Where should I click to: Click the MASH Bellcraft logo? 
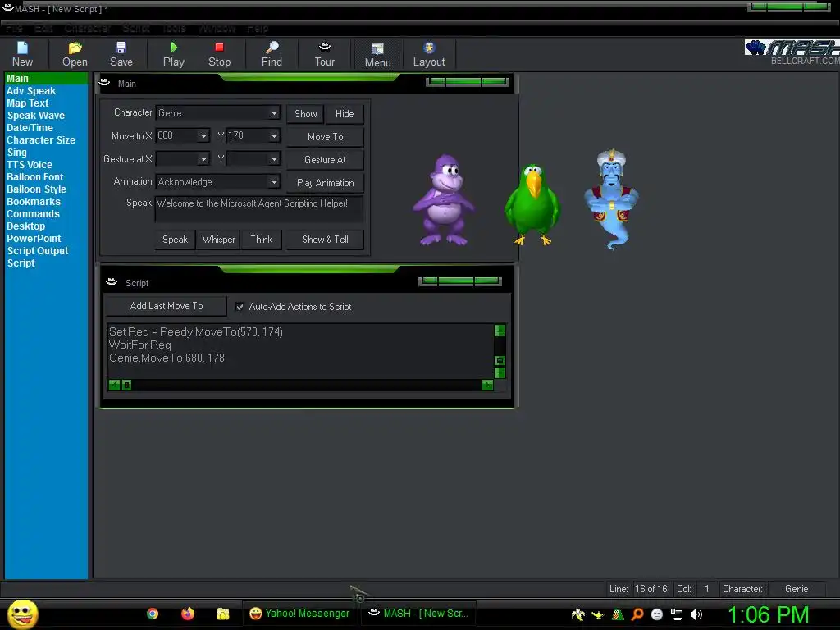(792, 52)
